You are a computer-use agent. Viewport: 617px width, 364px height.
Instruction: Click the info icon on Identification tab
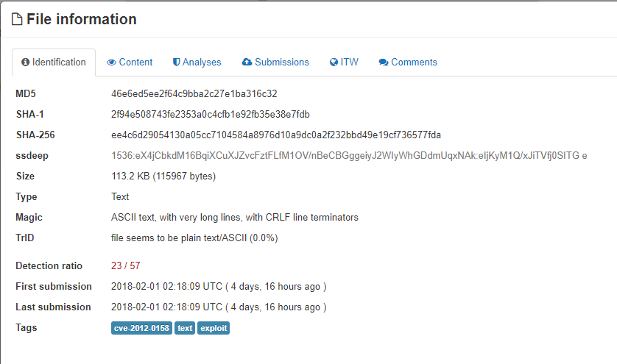coord(26,63)
